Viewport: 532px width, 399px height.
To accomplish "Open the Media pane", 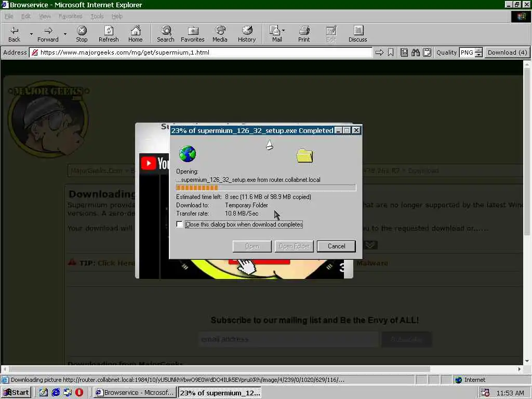I will [x=220, y=34].
